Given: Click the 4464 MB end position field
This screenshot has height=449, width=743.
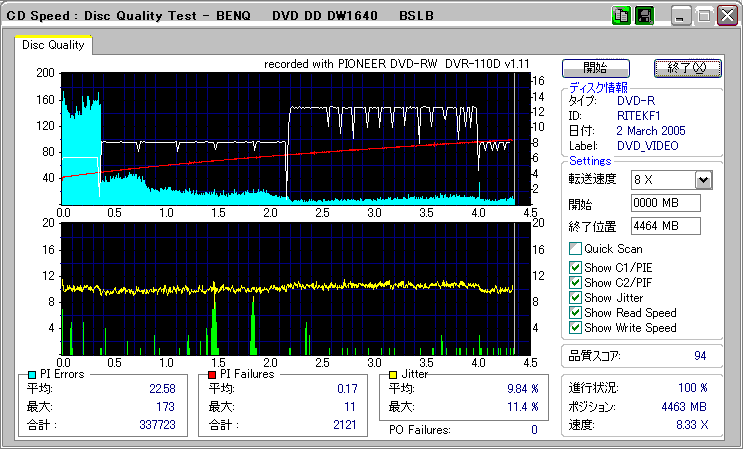Looking at the screenshot, I should point(665,226).
